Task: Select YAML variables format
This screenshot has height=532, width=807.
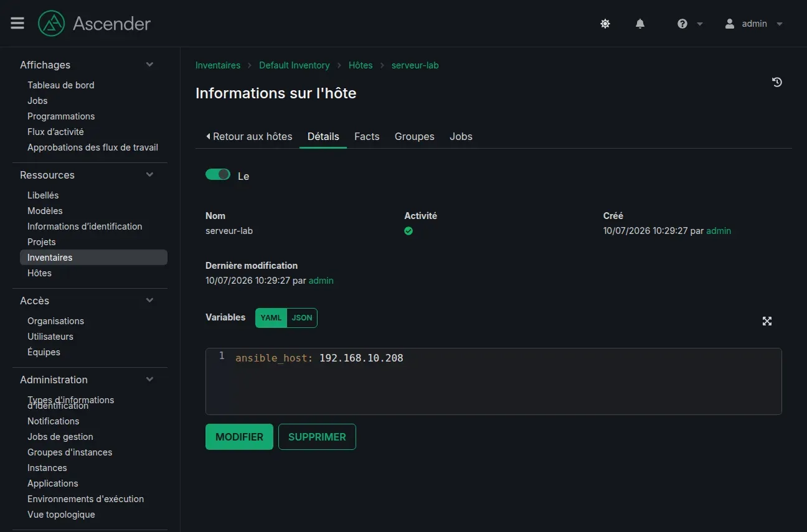Action: 271,317
